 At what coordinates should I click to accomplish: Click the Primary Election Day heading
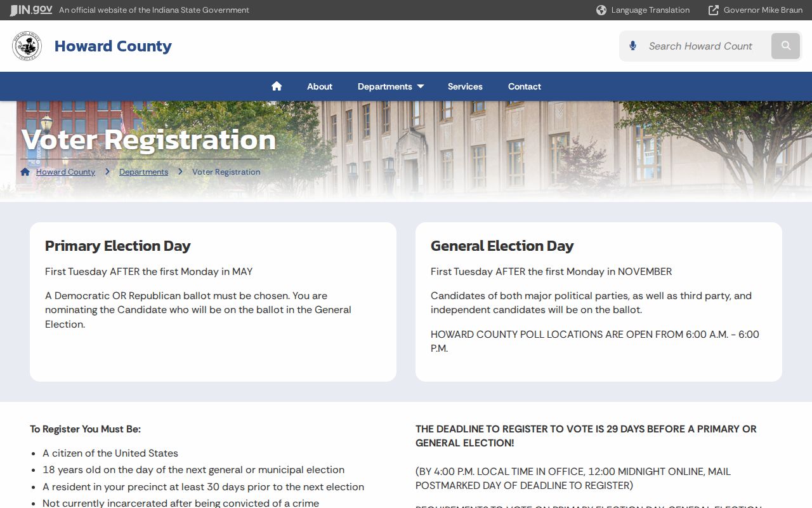coord(118,246)
